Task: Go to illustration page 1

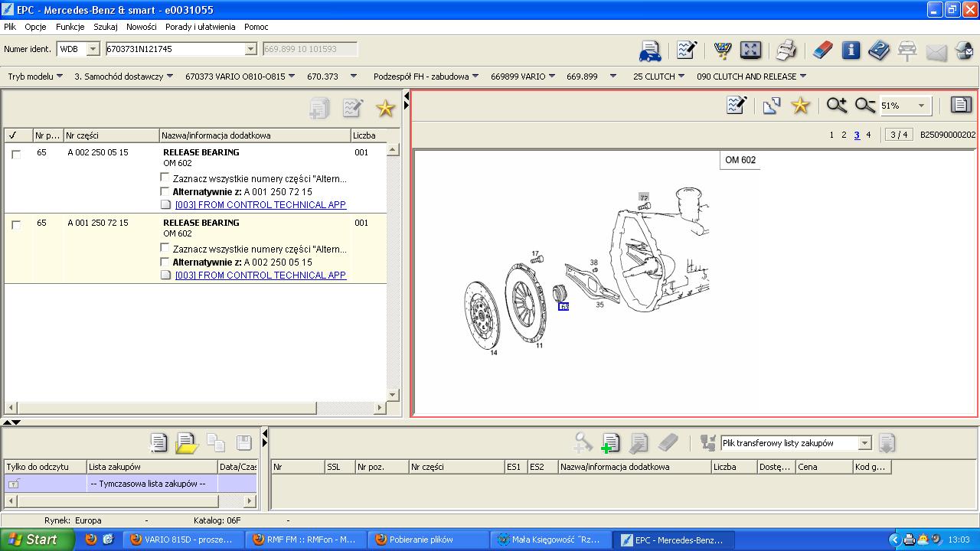Action: click(x=831, y=135)
